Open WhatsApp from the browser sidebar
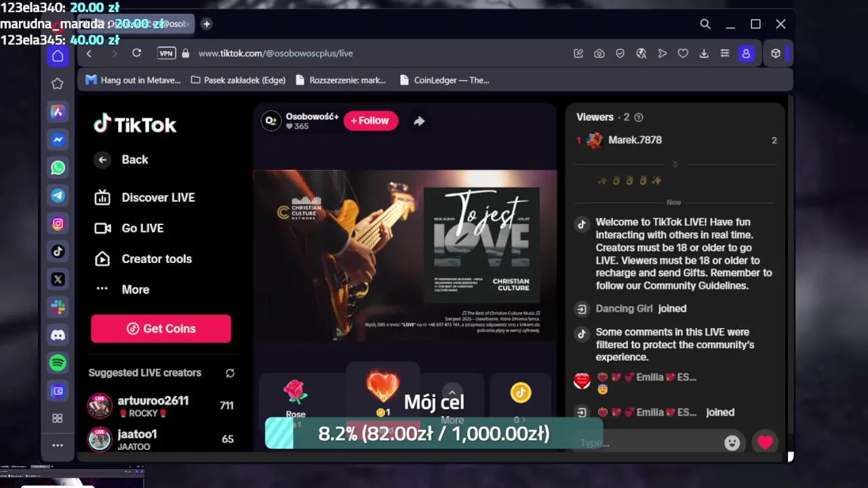Image resolution: width=868 pixels, height=488 pixels. (x=58, y=167)
